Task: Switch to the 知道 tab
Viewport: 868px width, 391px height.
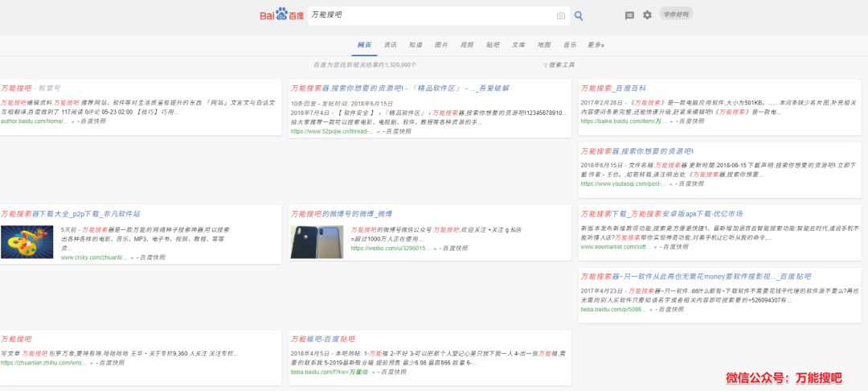Action: pyautogui.click(x=416, y=45)
